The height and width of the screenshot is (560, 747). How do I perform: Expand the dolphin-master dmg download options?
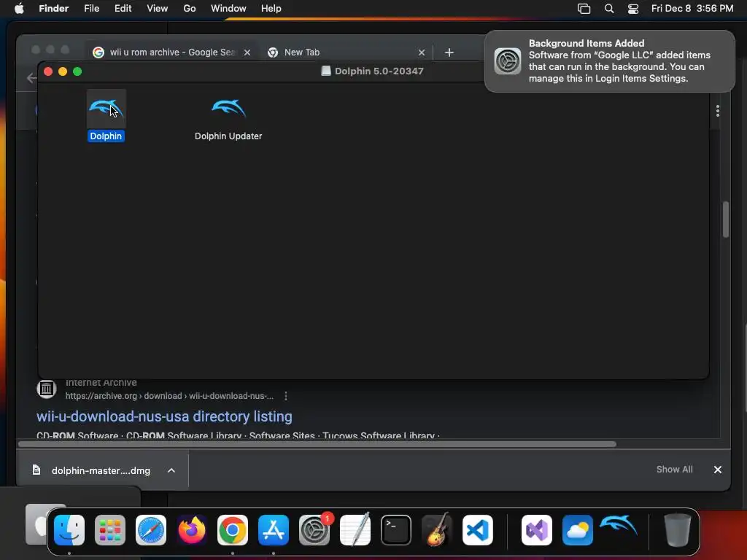[x=171, y=470]
